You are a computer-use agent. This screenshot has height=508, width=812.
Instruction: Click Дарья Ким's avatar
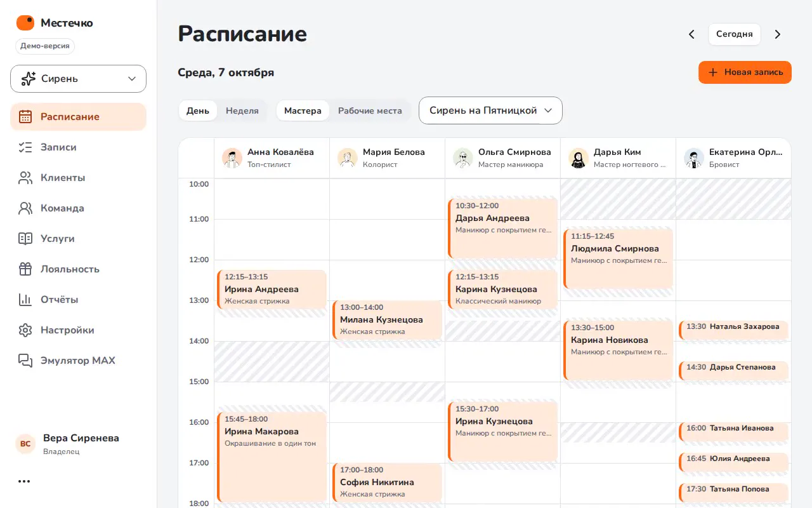[579, 158]
